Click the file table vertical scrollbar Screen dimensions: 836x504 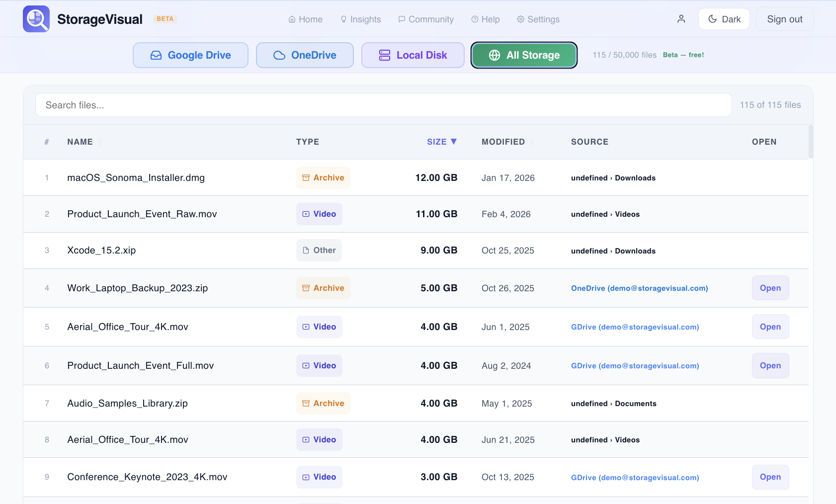811,142
